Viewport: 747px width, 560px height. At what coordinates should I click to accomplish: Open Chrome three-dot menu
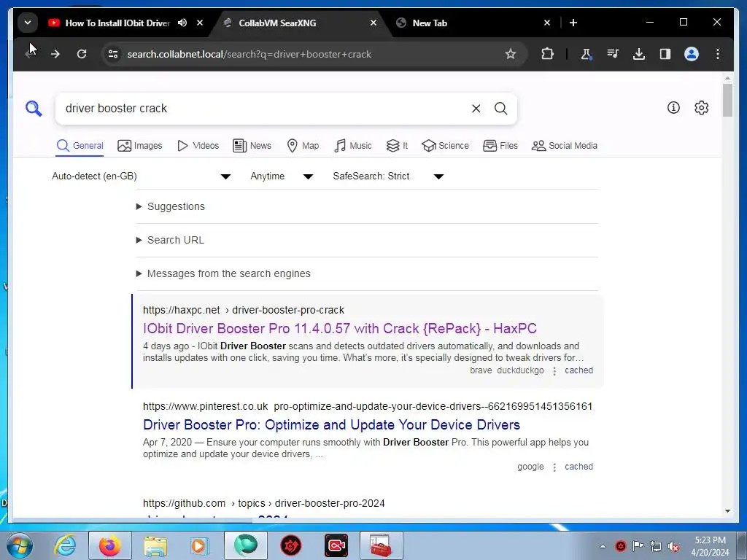[718, 54]
